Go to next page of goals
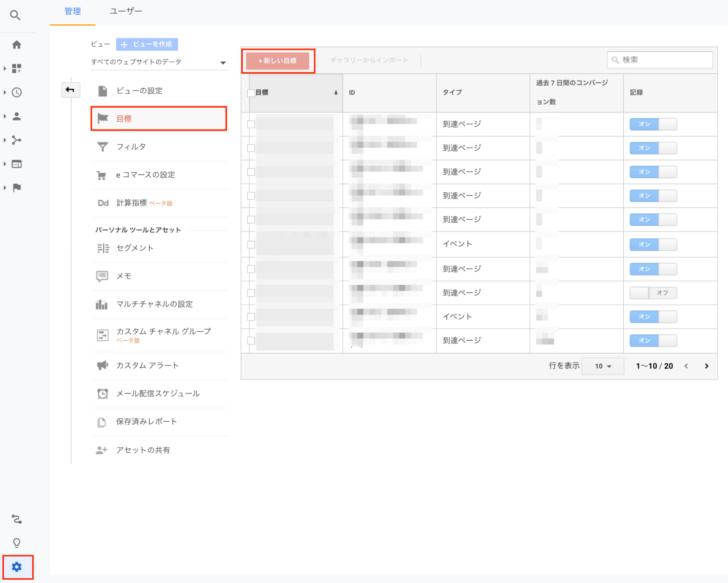 point(707,366)
